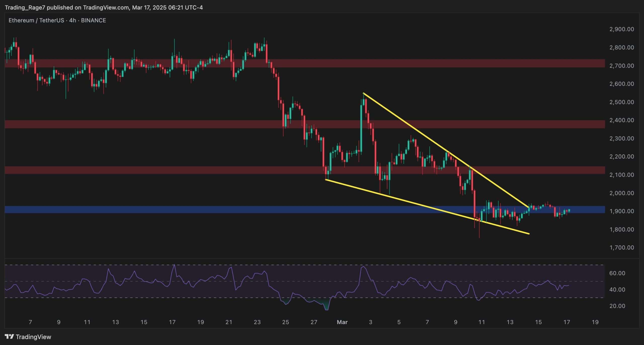Select the 2,900.00 price label
644x345 pixels.
(621, 29)
